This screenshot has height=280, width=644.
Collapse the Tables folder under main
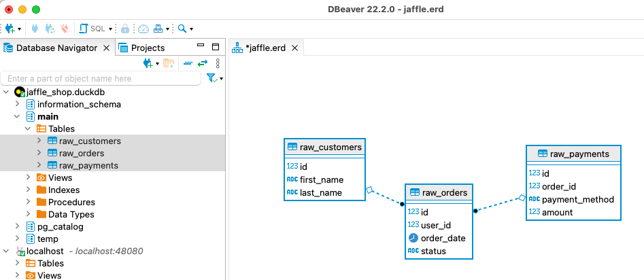click(28, 128)
